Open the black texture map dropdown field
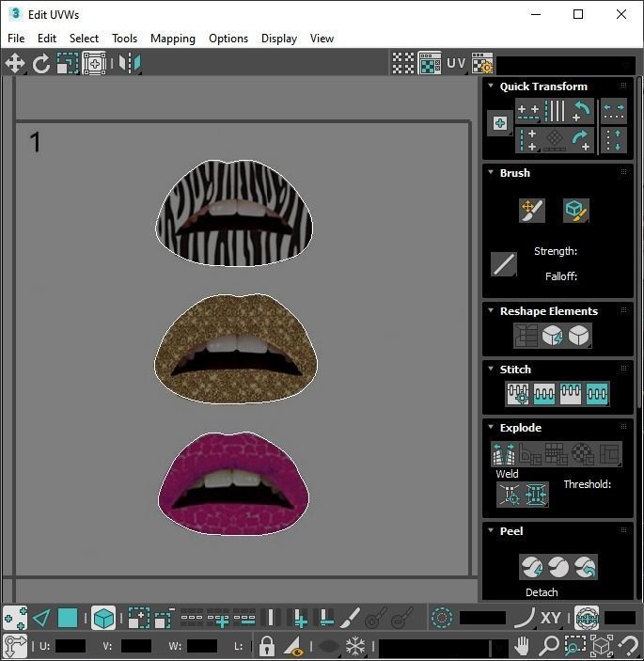Screen dimensions: 644x661 click(x=566, y=65)
